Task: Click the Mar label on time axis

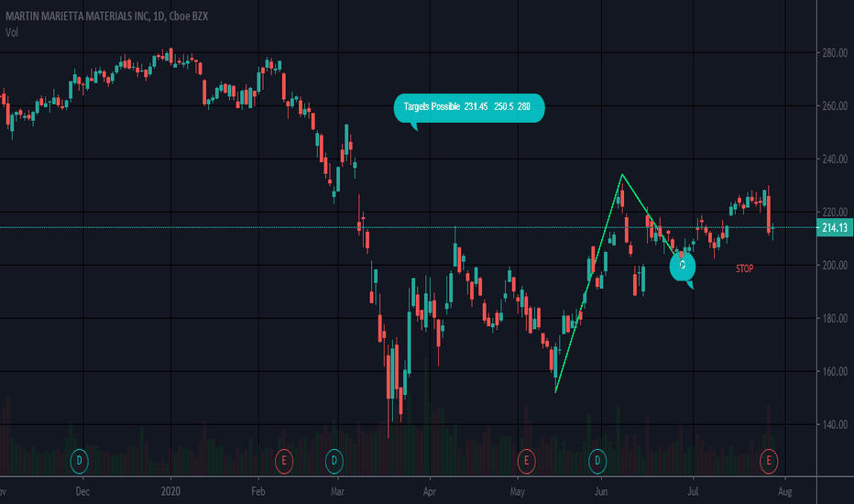Action: click(338, 491)
